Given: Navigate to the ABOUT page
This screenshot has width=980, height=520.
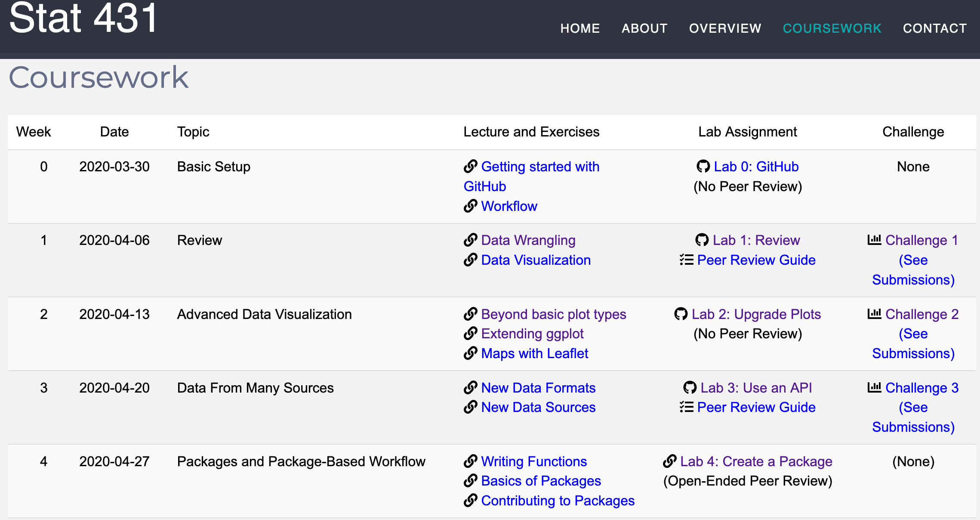Looking at the screenshot, I should [644, 28].
